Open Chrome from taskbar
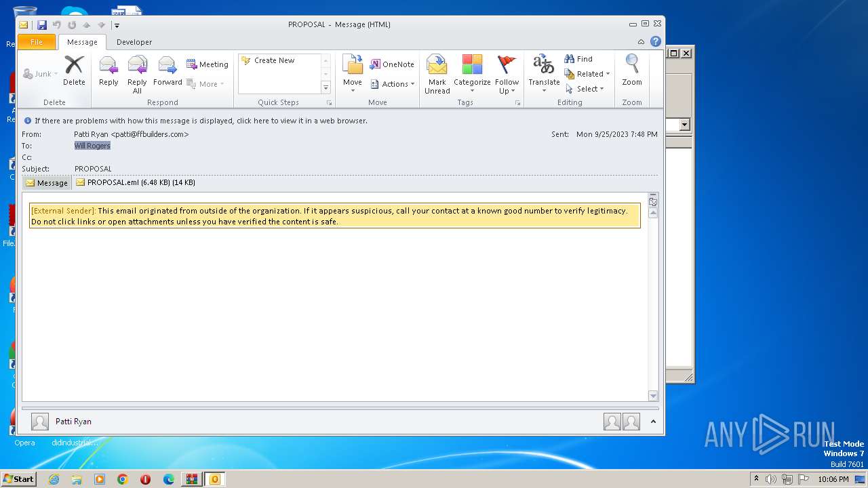Screen dimensions: 868x488 pyautogui.click(x=123, y=479)
